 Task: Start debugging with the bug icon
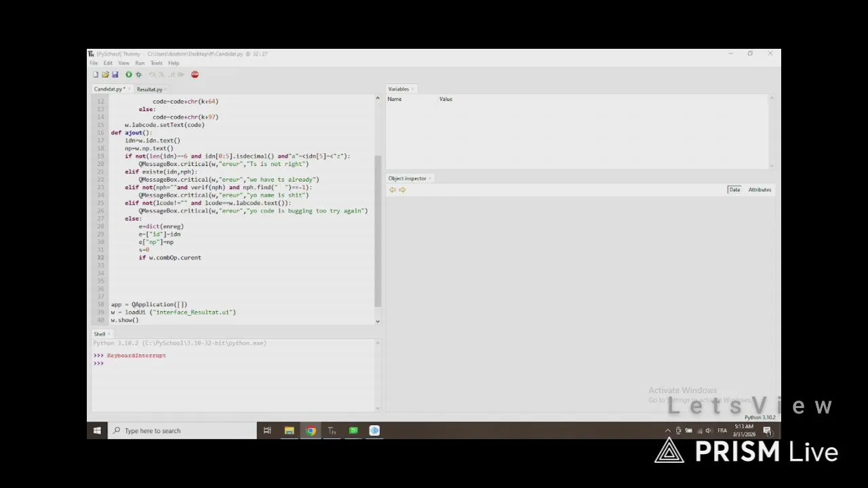138,75
